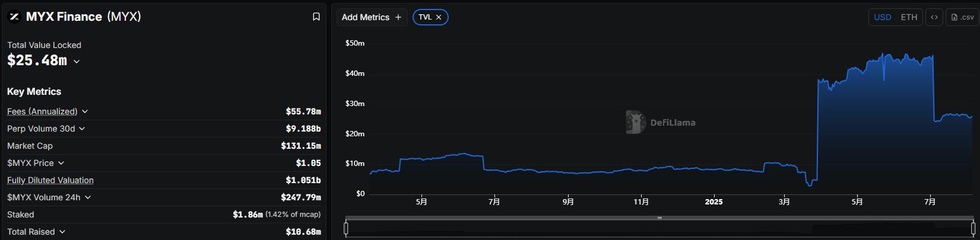
Task: Download chart data as .csv
Action: click(962, 17)
